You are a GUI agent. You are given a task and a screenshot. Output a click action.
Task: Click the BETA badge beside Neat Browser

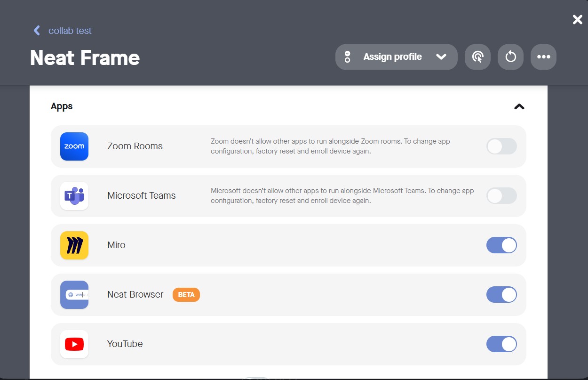coord(186,295)
